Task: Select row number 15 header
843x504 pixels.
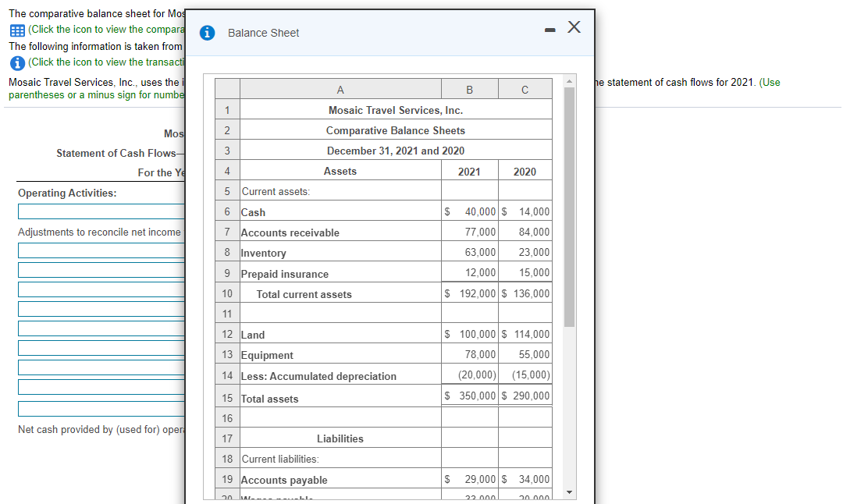Action: tap(227, 398)
